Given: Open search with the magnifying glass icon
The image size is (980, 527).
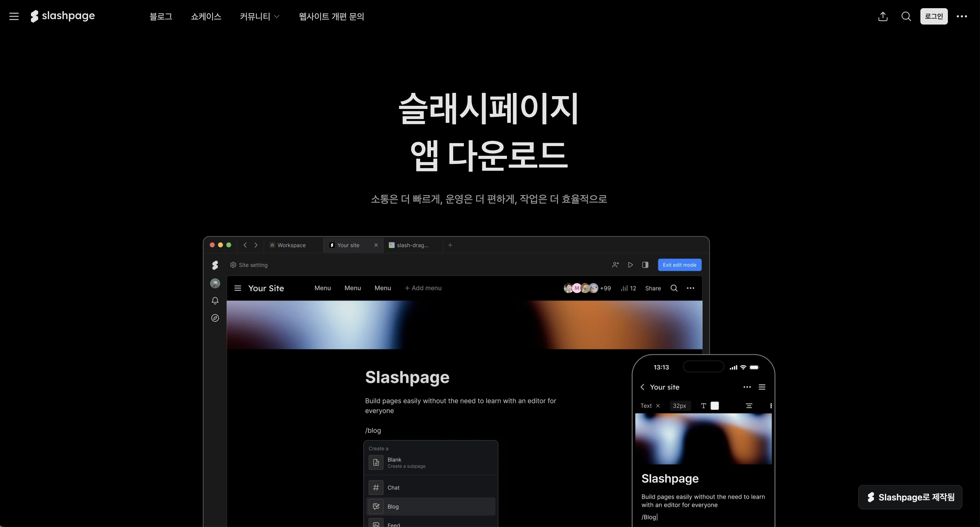Looking at the screenshot, I should [907, 16].
